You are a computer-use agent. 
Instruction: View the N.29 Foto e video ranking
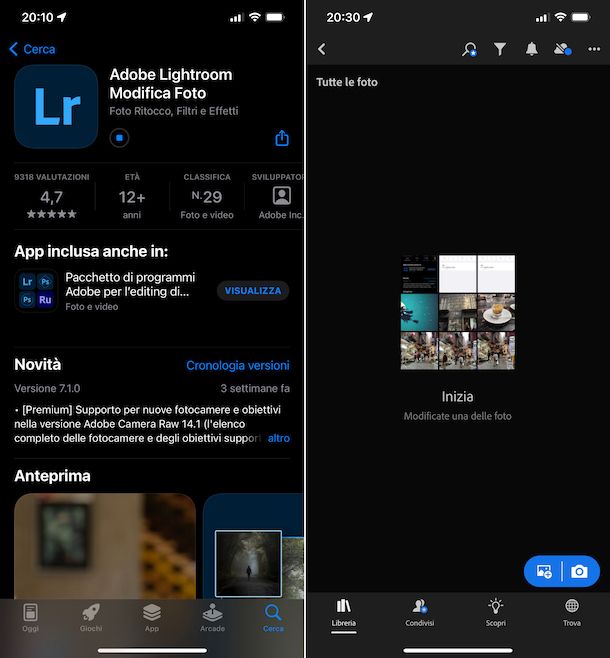(x=207, y=196)
